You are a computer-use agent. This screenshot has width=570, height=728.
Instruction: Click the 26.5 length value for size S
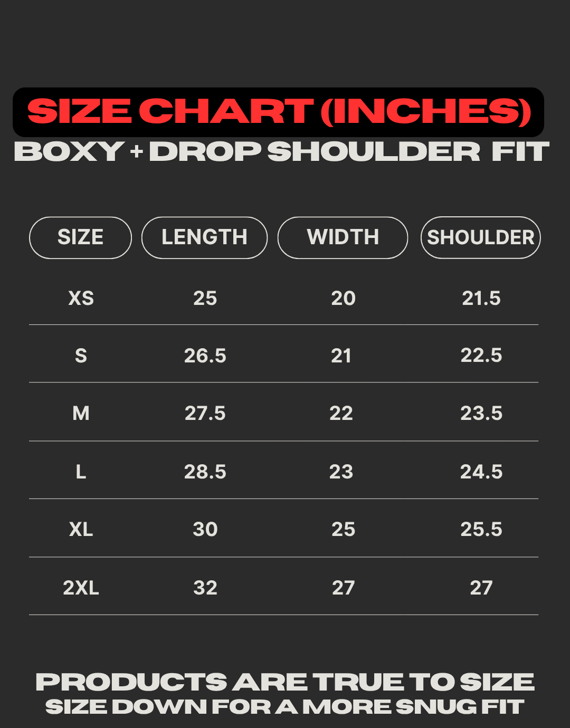tap(205, 356)
